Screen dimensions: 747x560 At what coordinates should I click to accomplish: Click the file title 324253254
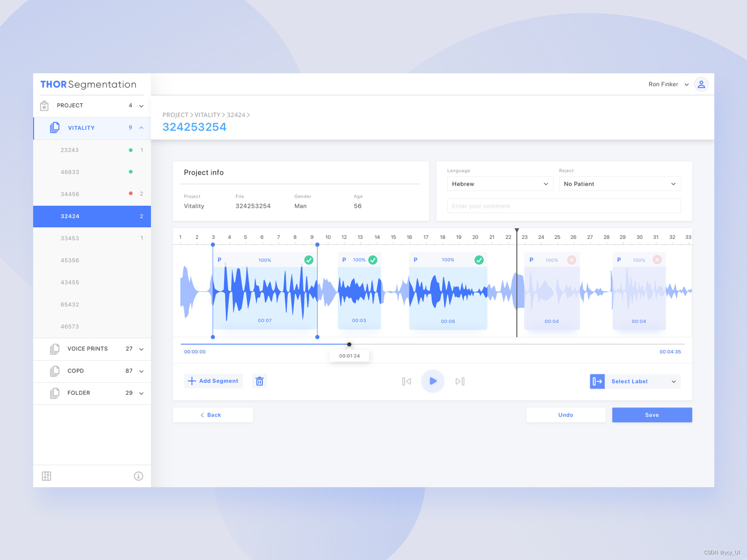coord(195,127)
